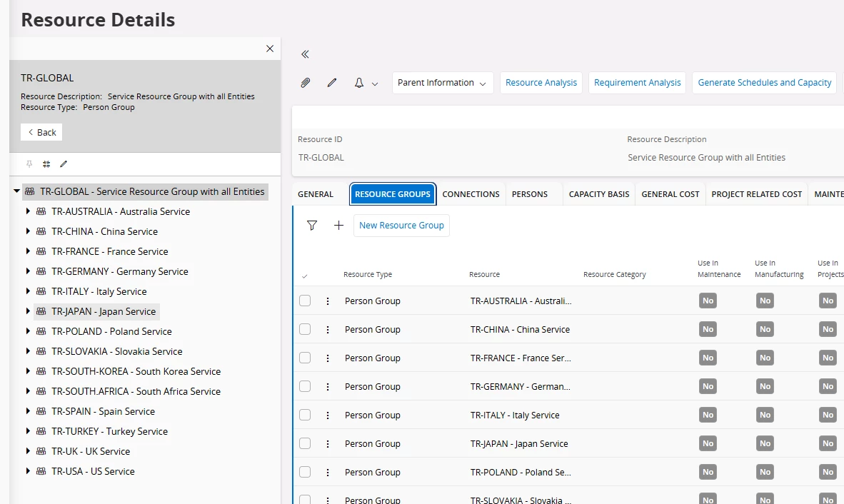Click the TR-CHINA - China Service table cell

pos(520,330)
